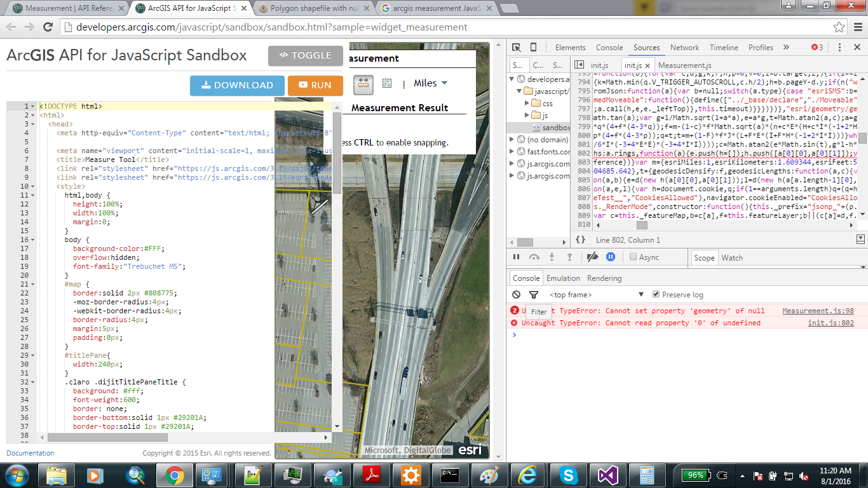Collapse the javascript/ folder node
Screen dimensions: 868x488
pos(520,91)
